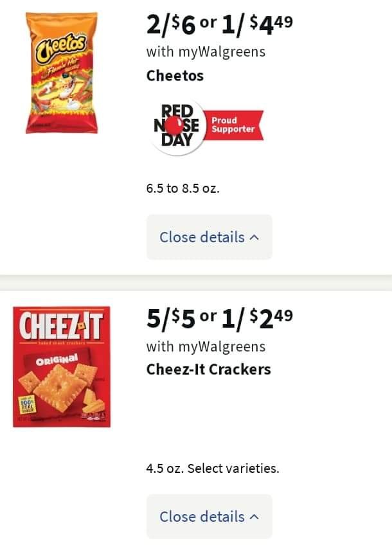Viewport: 392px width, 552px height.
Task: Click the up chevron beside Cheez-It Close details
Action: click(x=254, y=517)
